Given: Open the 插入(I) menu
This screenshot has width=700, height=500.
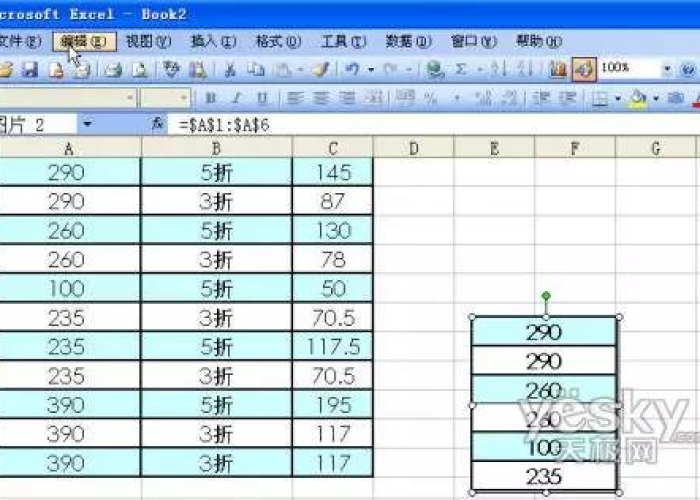Looking at the screenshot, I should coord(213,42).
